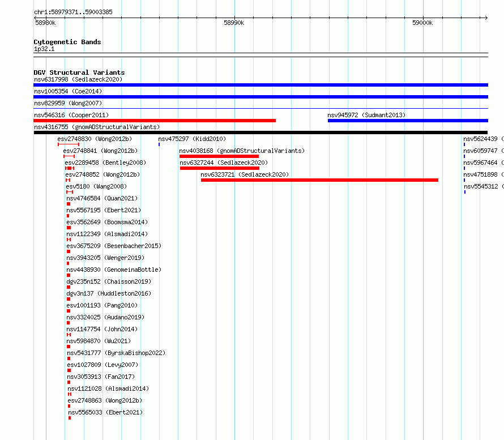Click the nsv475297 (Kidd2010) label

tap(192, 139)
